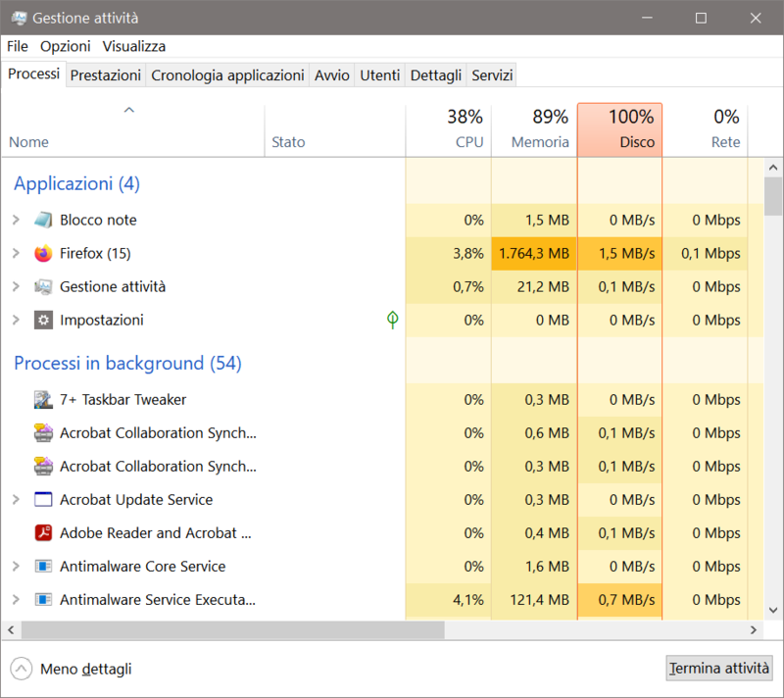Screen dimensions: 784x698
Task: Click Antimalware Service disk value 0,7 MB/s
Action: pos(620,600)
